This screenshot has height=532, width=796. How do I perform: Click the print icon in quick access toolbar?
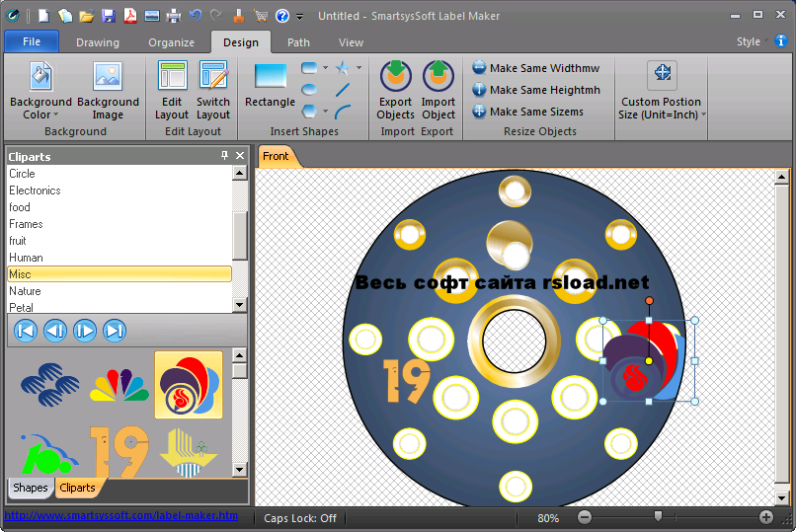[x=174, y=16]
